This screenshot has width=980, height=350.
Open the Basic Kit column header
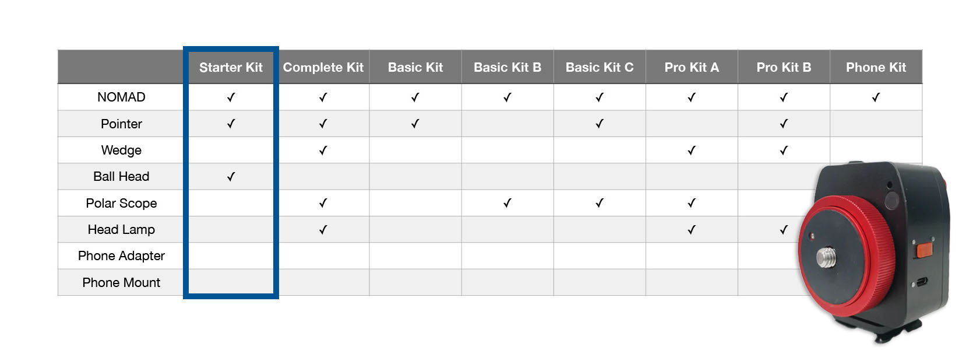click(x=415, y=68)
